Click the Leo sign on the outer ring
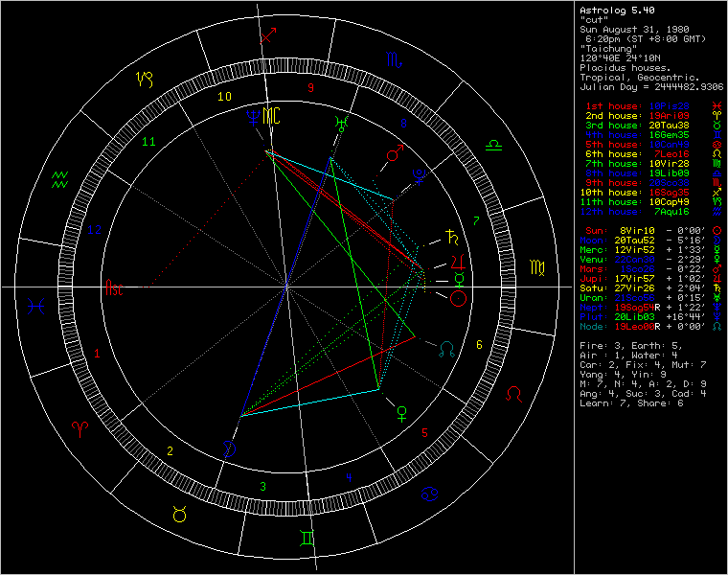 click(x=514, y=394)
